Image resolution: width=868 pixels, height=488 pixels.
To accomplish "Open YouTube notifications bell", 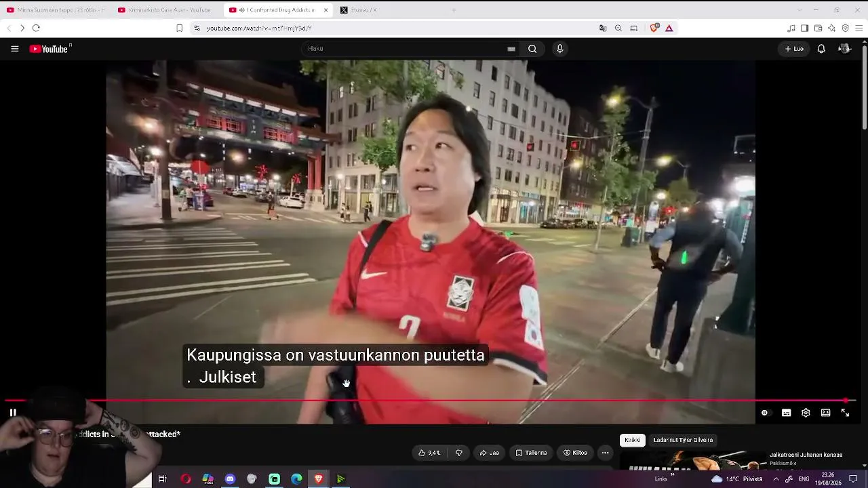I will [x=821, y=49].
